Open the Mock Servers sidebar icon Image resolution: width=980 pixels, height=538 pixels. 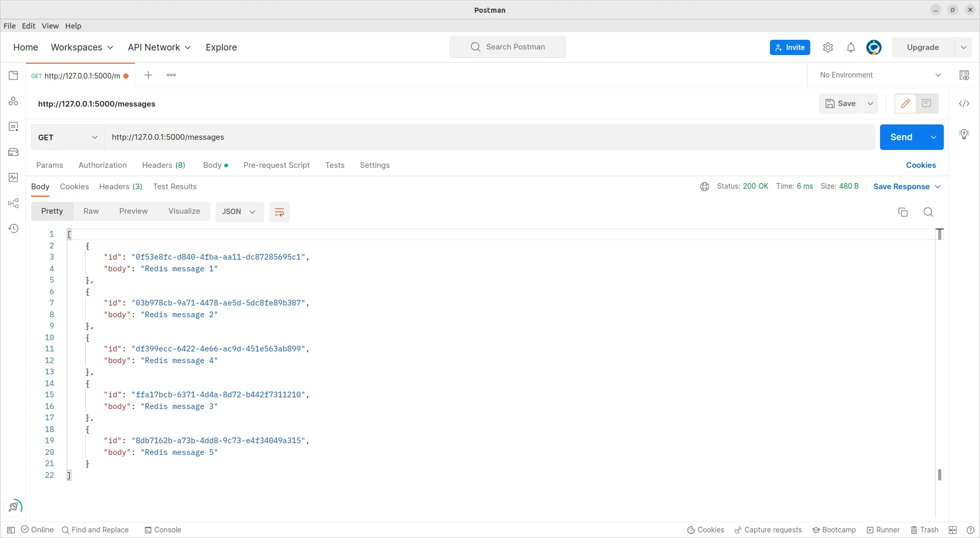14,152
